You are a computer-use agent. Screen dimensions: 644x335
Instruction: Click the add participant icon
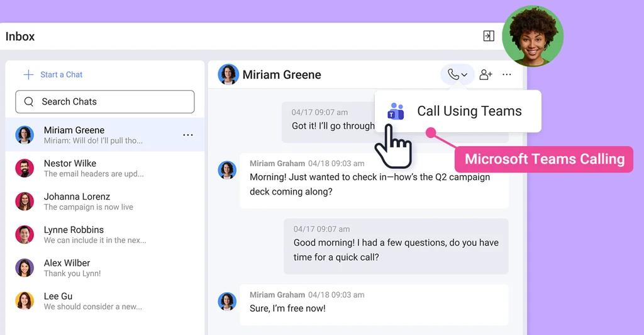pyautogui.click(x=486, y=74)
